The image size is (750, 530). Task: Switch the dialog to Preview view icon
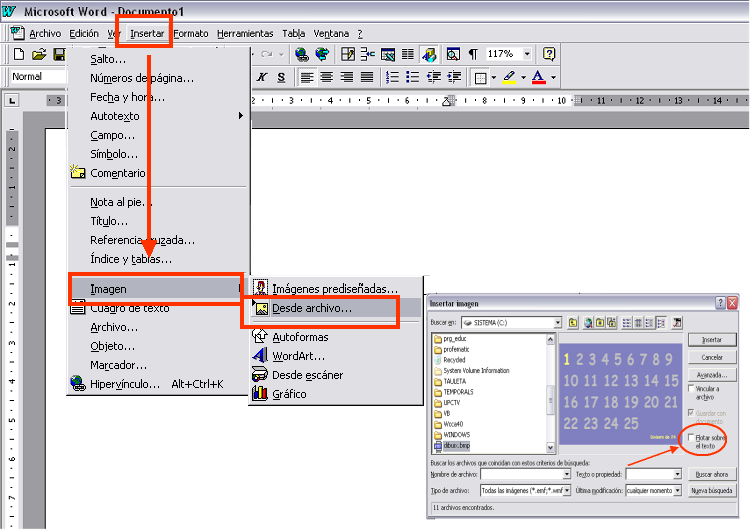coord(662,323)
